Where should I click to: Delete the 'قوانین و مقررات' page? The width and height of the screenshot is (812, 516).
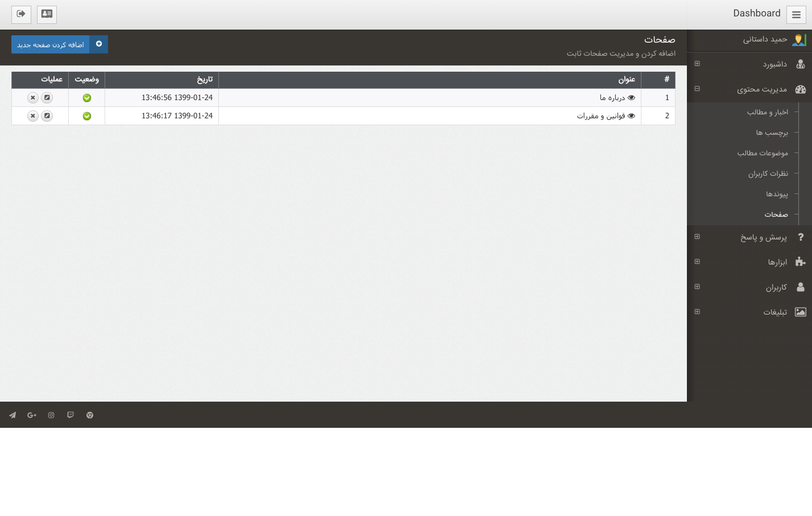tap(33, 116)
